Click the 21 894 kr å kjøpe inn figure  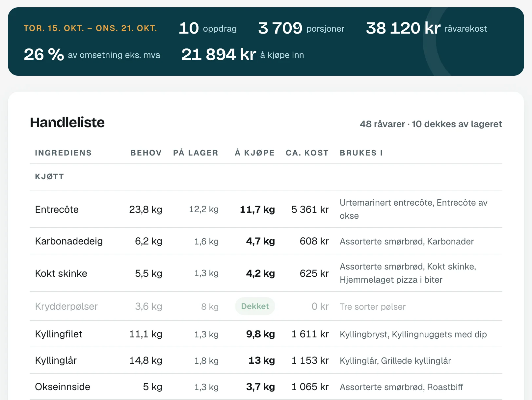tap(243, 55)
